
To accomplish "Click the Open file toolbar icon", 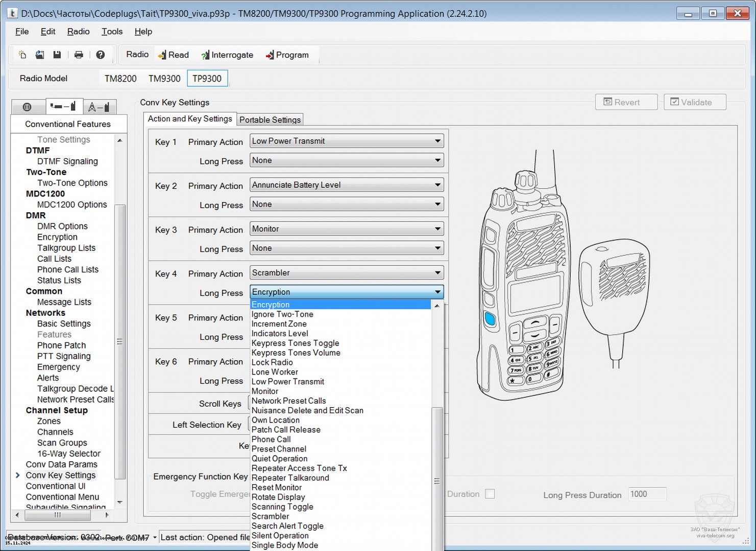I will (40, 55).
